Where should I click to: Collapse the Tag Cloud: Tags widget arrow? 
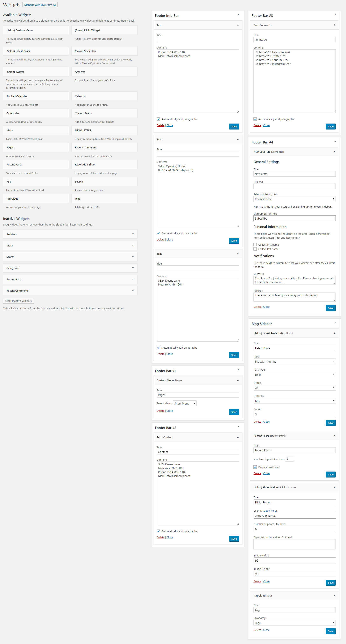coord(334,595)
